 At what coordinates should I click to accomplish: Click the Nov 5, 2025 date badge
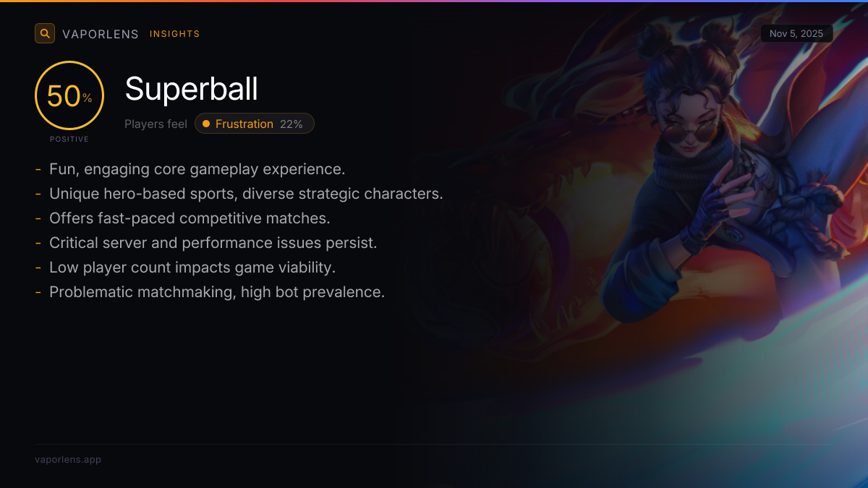(796, 33)
